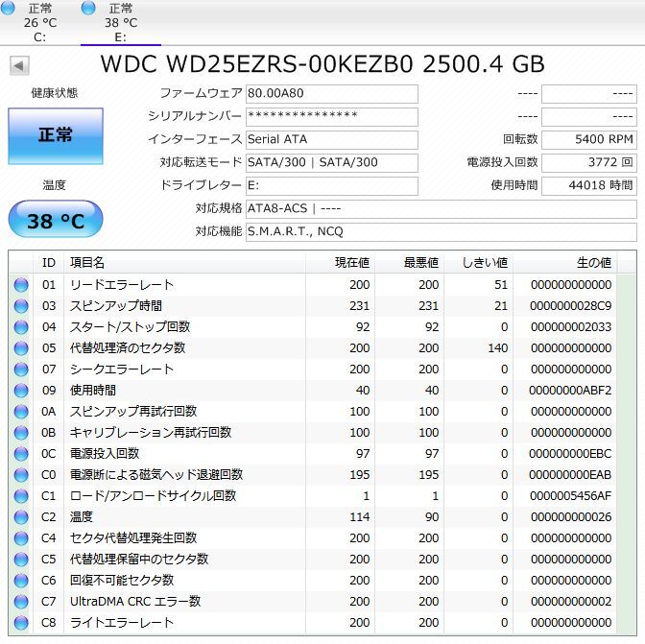Click raw value 000000000026 in temperature row

point(571,517)
